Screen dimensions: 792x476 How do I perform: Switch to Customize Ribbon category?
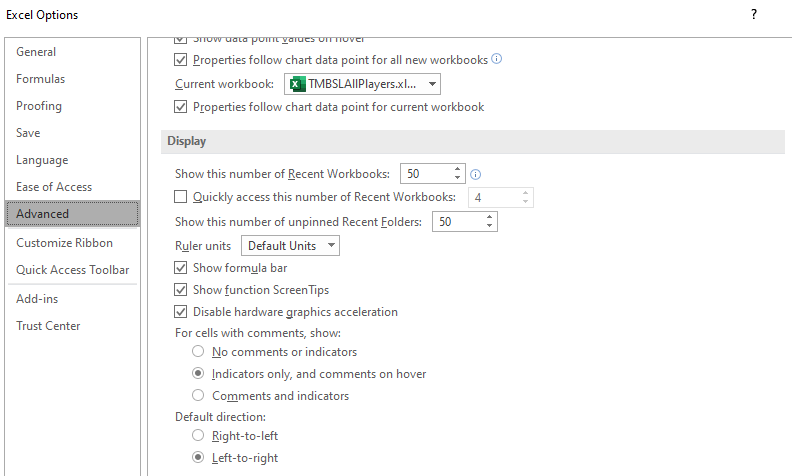64,243
